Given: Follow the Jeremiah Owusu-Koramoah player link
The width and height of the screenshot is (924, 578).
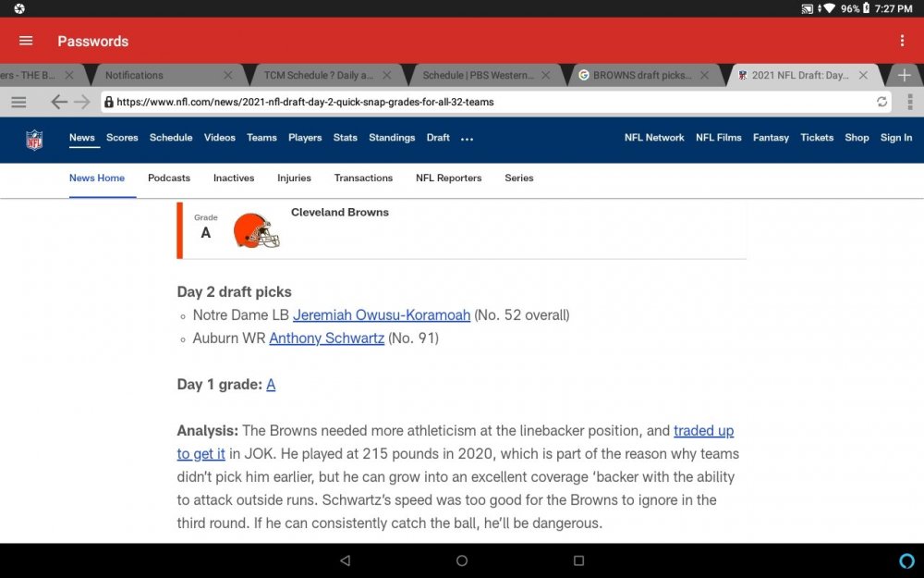Looking at the screenshot, I should pyautogui.click(x=382, y=315).
